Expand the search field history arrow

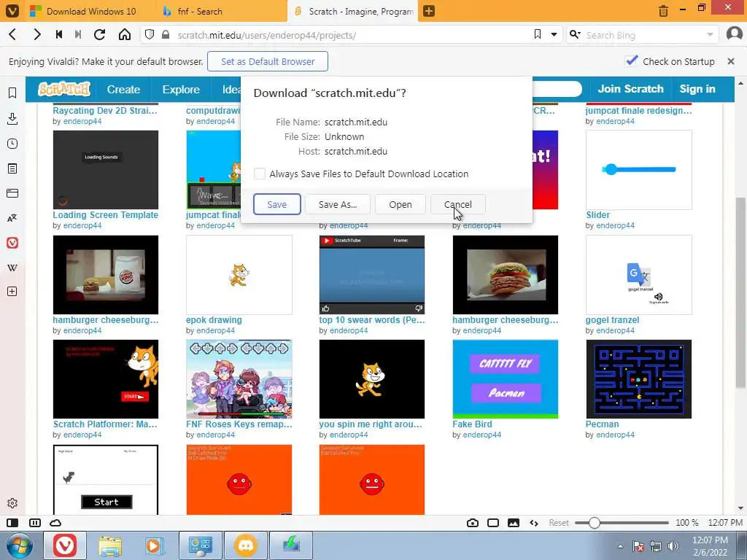pos(710,35)
